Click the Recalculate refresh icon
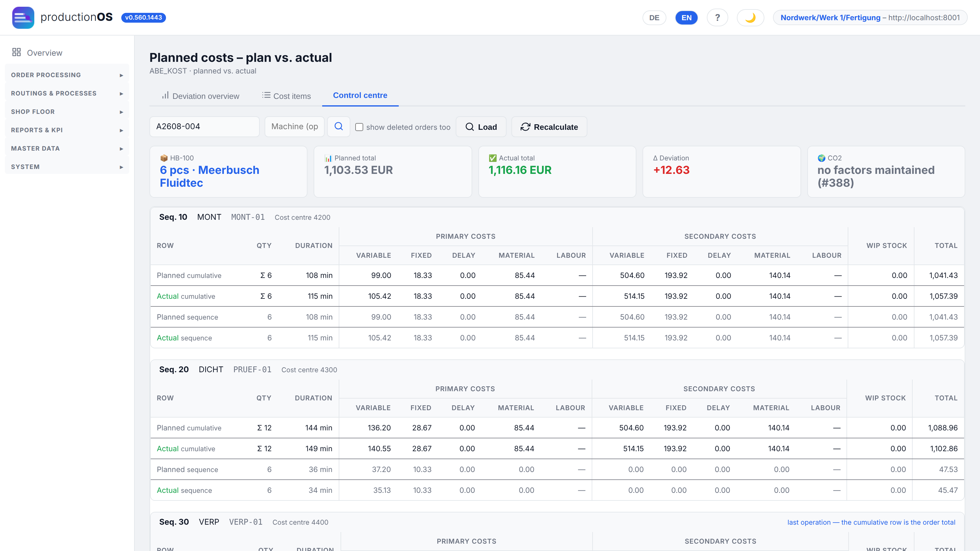 [526, 127]
